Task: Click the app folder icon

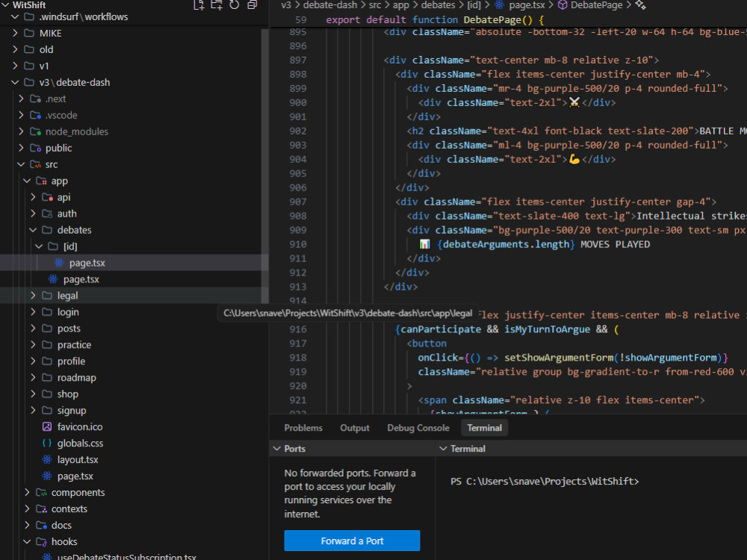Action: pyautogui.click(x=41, y=181)
